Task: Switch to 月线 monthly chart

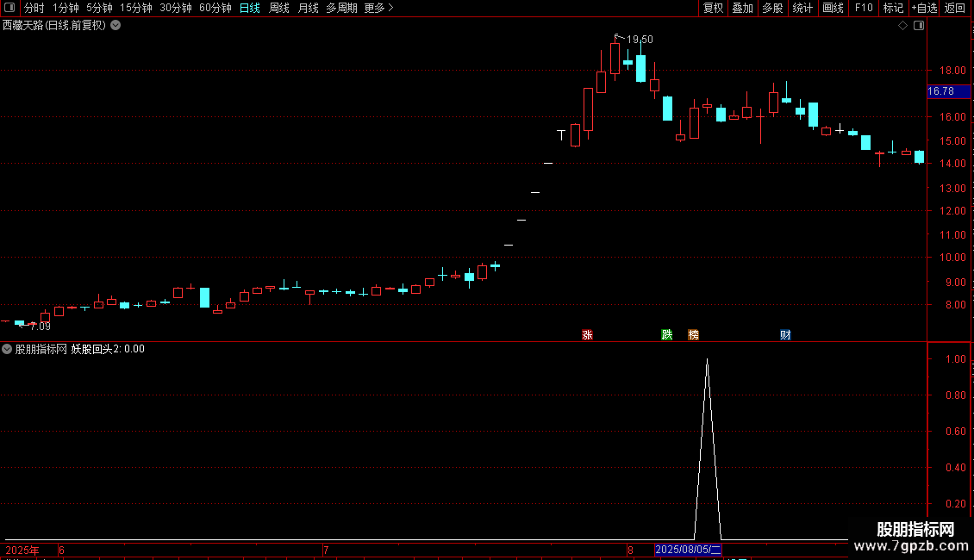Action: click(308, 8)
